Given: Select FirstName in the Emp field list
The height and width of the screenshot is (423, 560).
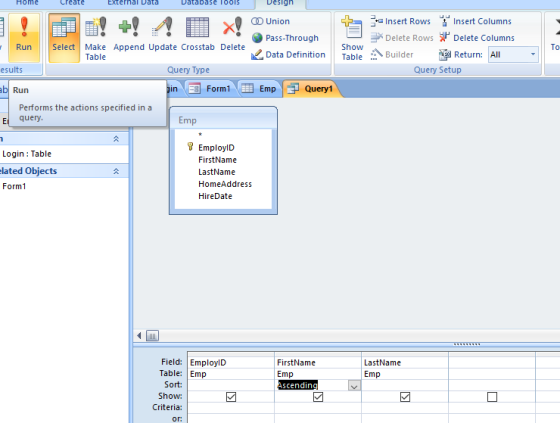Looking at the screenshot, I should click(x=218, y=160).
